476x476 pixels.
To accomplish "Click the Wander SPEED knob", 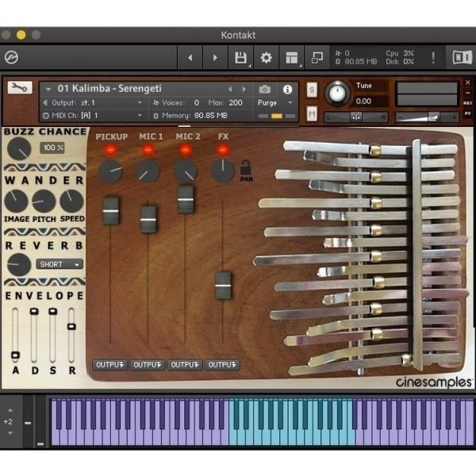I will click(x=71, y=202).
